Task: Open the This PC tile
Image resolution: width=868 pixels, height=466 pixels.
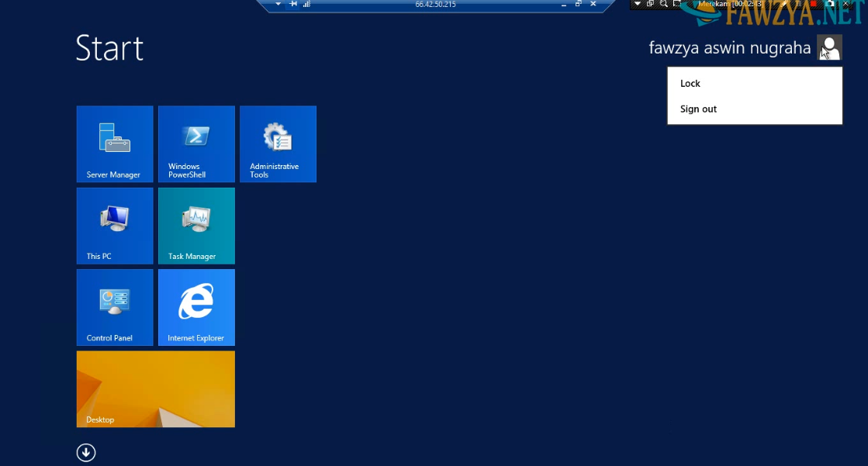Action: tap(115, 226)
